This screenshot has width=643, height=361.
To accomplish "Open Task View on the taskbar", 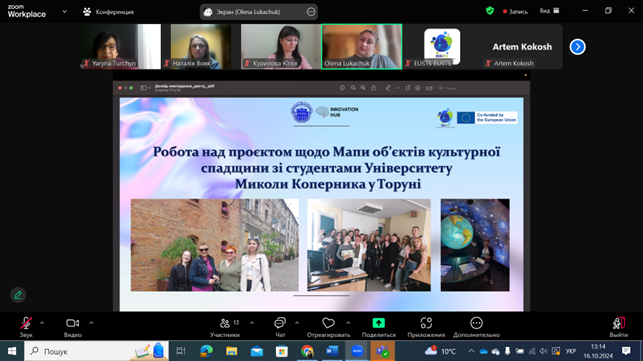I will click(x=180, y=351).
